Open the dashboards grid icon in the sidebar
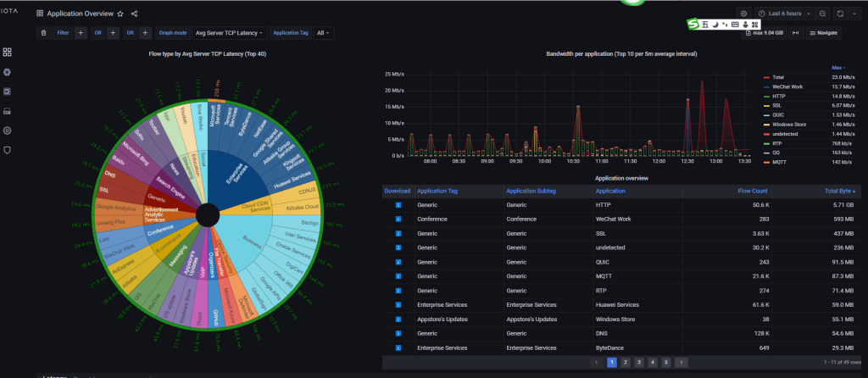Screen dimensions: 868x378 tap(8, 53)
